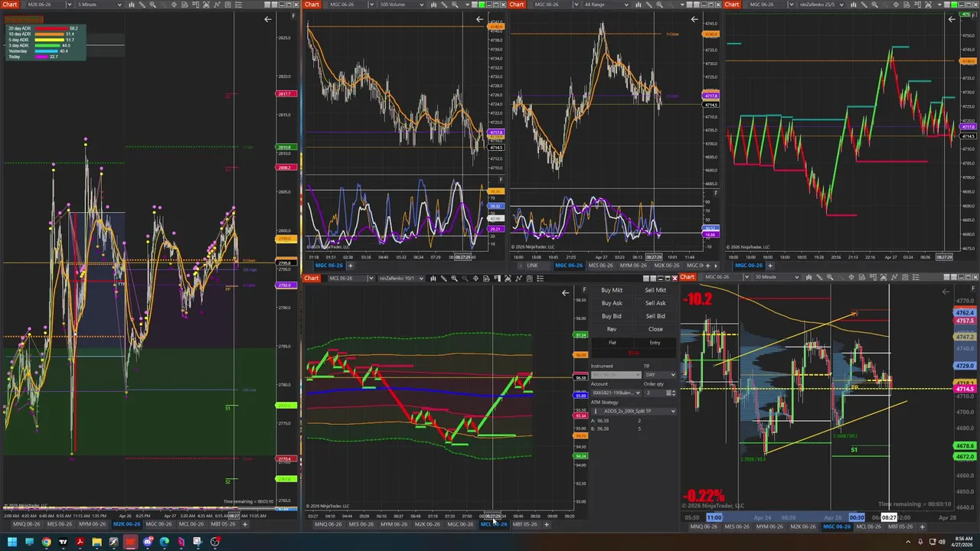The height and width of the screenshot is (551, 980).
Task: Open Microsoft Edge from the taskbar
Action: pyautogui.click(x=165, y=542)
